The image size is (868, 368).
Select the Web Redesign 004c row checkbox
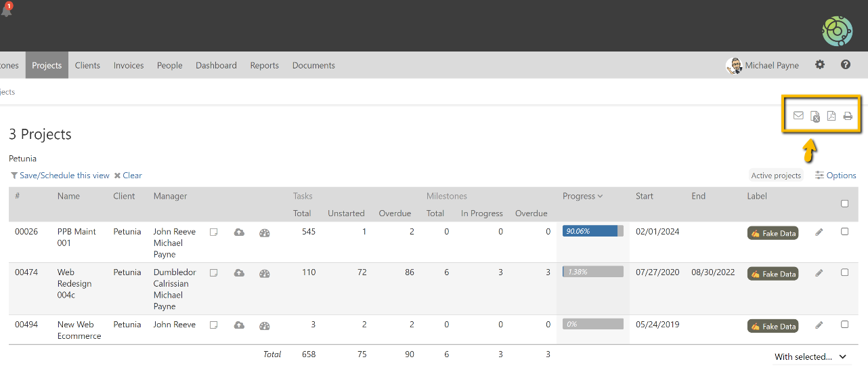[x=844, y=272]
